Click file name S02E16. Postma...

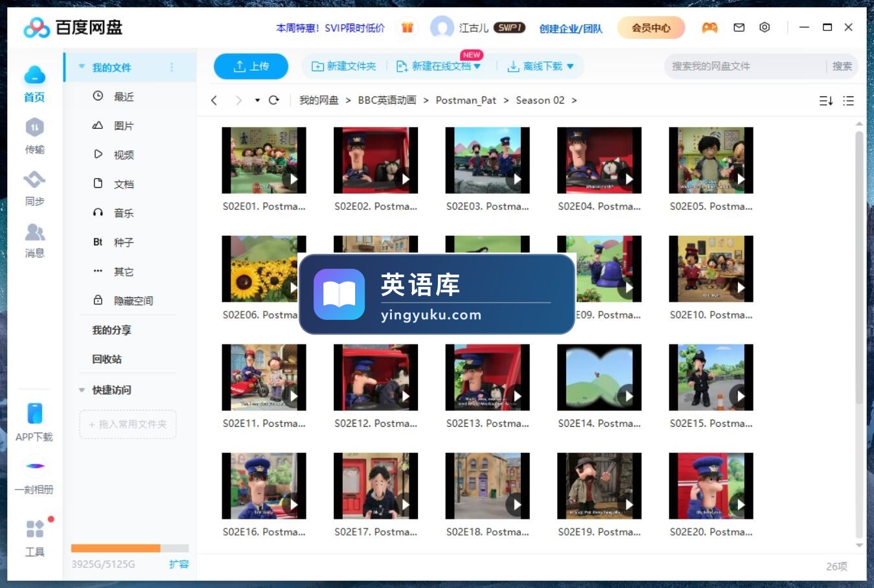tap(264, 532)
